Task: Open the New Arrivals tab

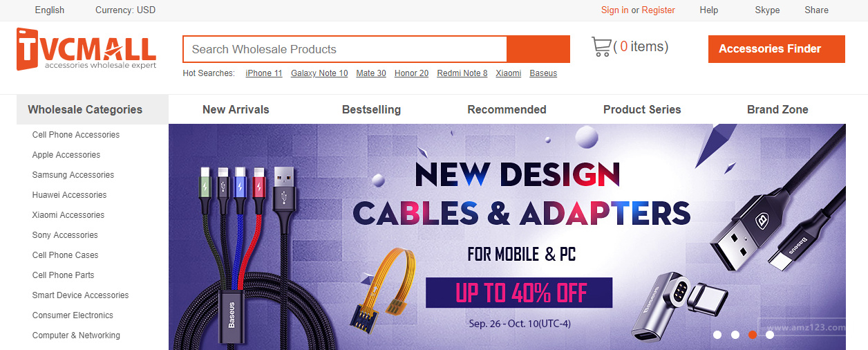Action: point(236,109)
